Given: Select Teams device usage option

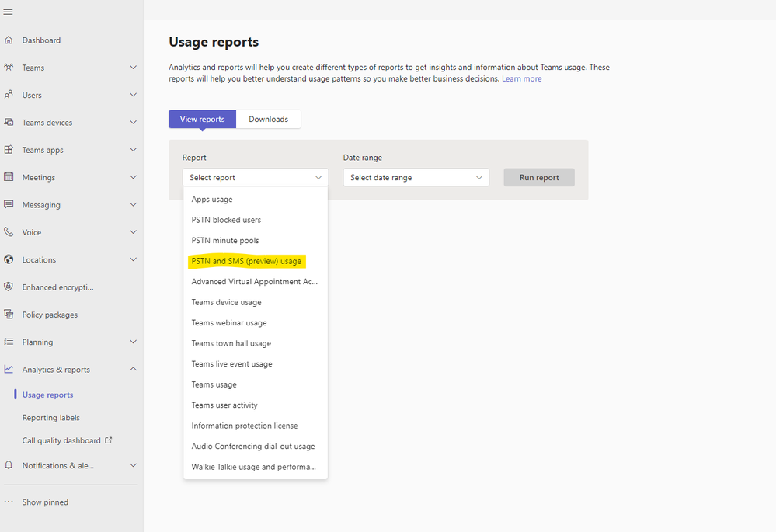Looking at the screenshot, I should tap(256, 302).
